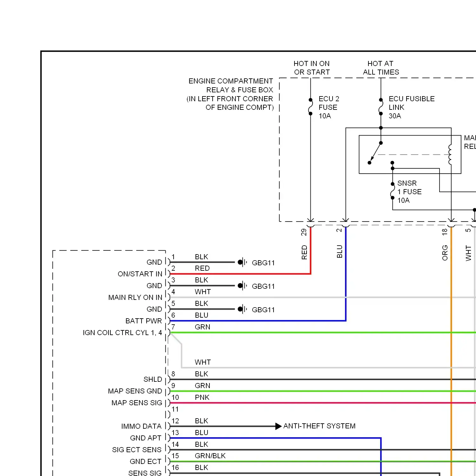Click the BATT PWR pin label
The image size is (476, 476).
pos(143,321)
